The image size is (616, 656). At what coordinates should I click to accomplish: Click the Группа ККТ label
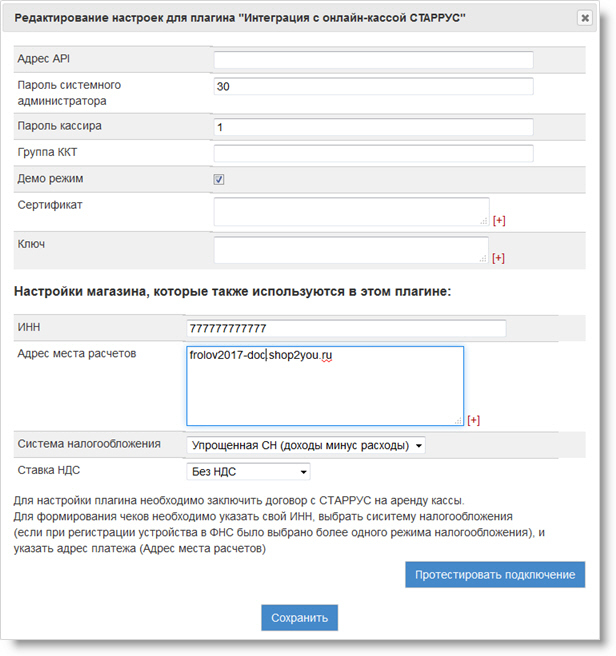click(x=47, y=152)
